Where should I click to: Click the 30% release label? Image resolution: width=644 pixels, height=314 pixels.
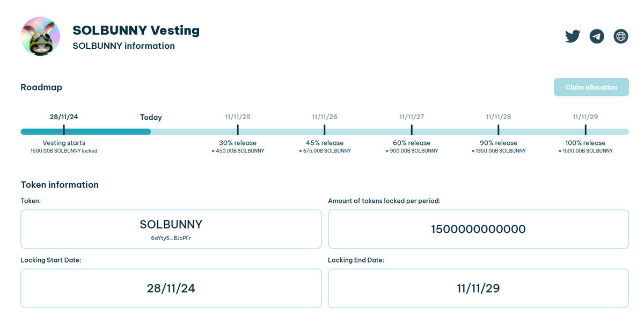[238, 143]
